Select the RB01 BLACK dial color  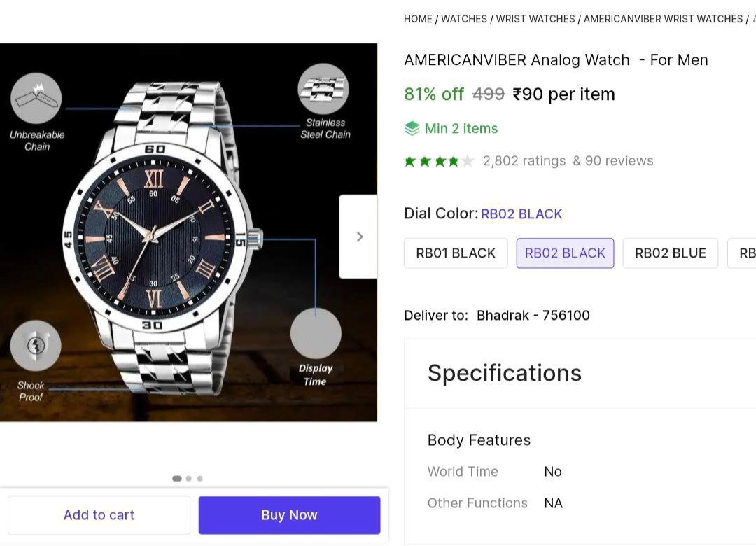tap(456, 253)
